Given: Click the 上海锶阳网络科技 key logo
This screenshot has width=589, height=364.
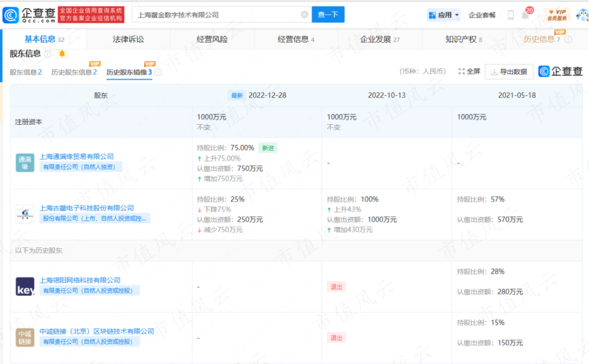Looking at the screenshot, I should [x=25, y=286].
